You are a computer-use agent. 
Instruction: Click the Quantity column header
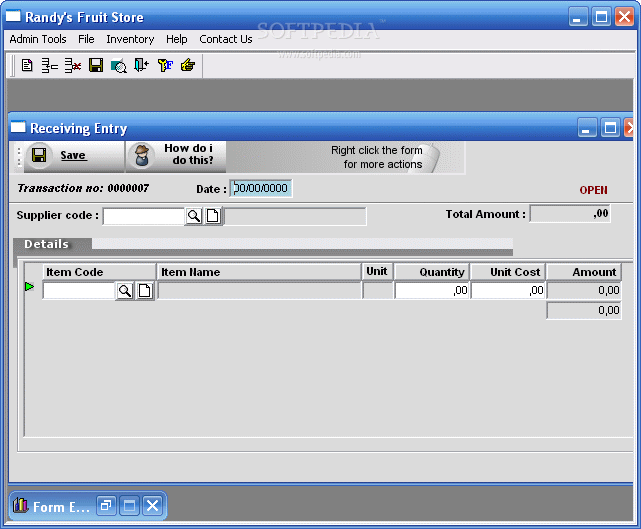tap(432, 272)
